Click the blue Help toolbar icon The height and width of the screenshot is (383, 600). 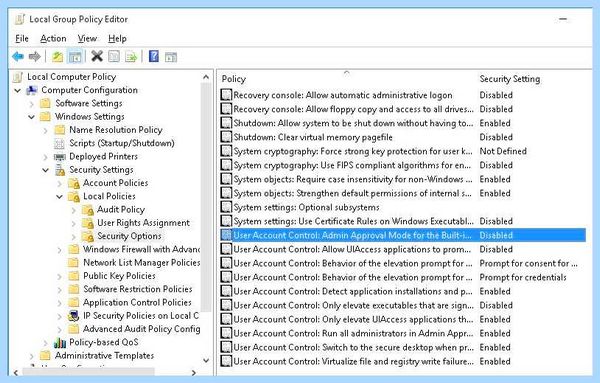(x=154, y=57)
